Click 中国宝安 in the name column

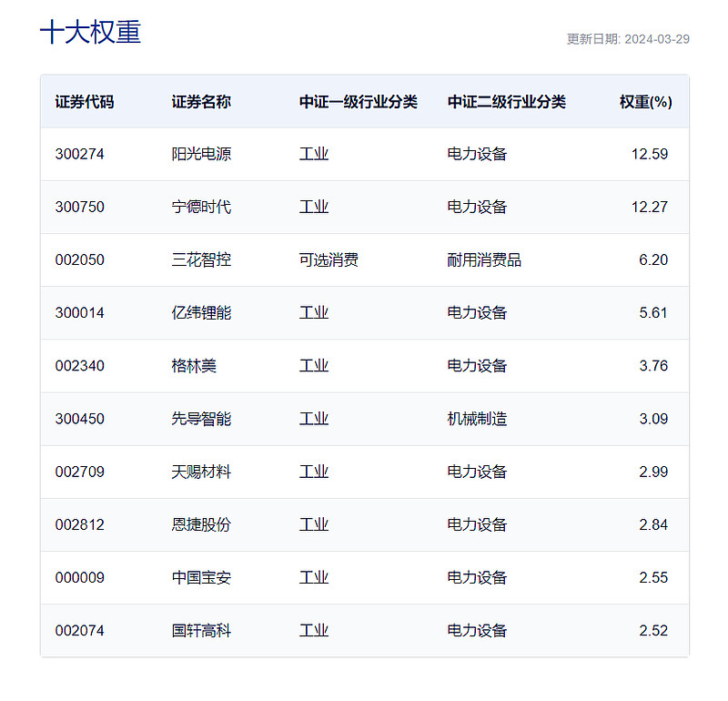(200, 577)
